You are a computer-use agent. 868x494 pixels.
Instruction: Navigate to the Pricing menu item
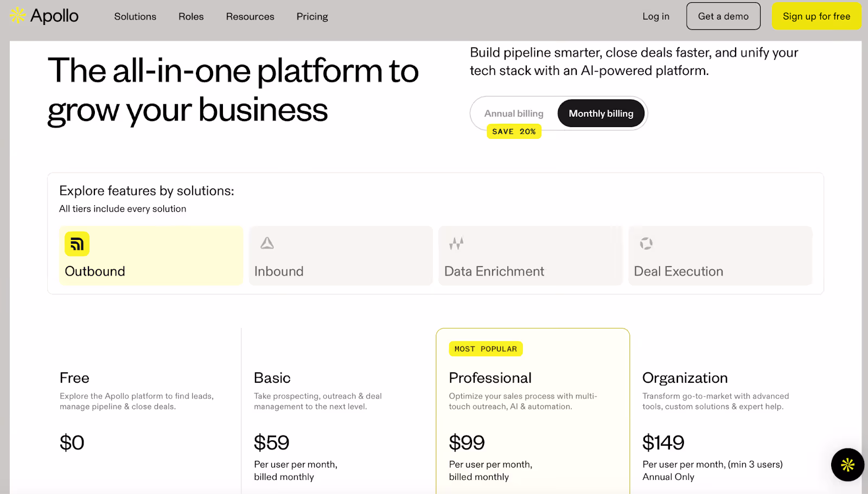pos(311,16)
